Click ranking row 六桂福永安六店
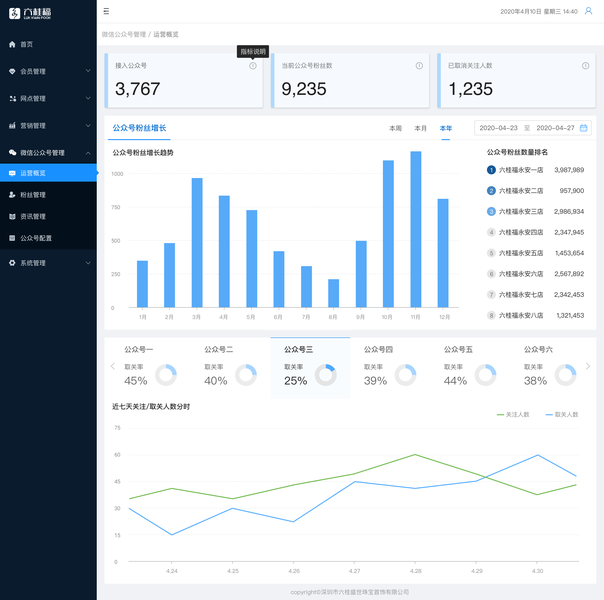The height and width of the screenshot is (600, 604). point(535,274)
